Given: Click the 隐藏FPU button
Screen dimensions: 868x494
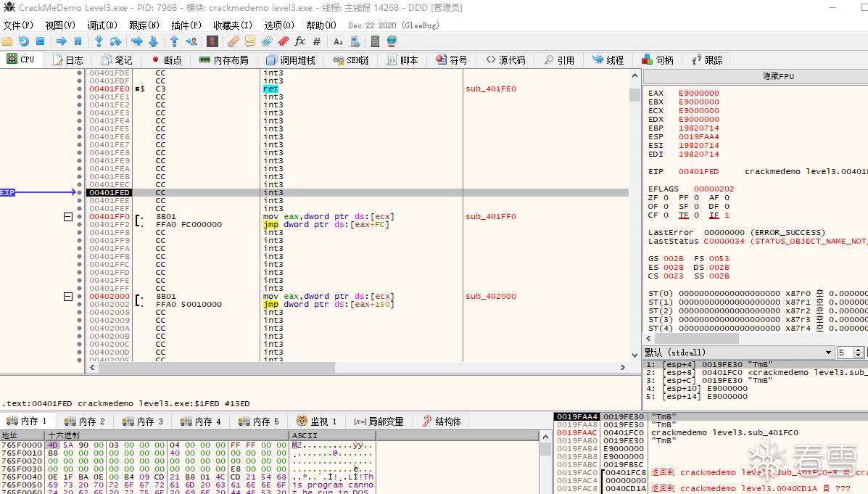Looking at the screenshot, I should (x=780, y=76).
